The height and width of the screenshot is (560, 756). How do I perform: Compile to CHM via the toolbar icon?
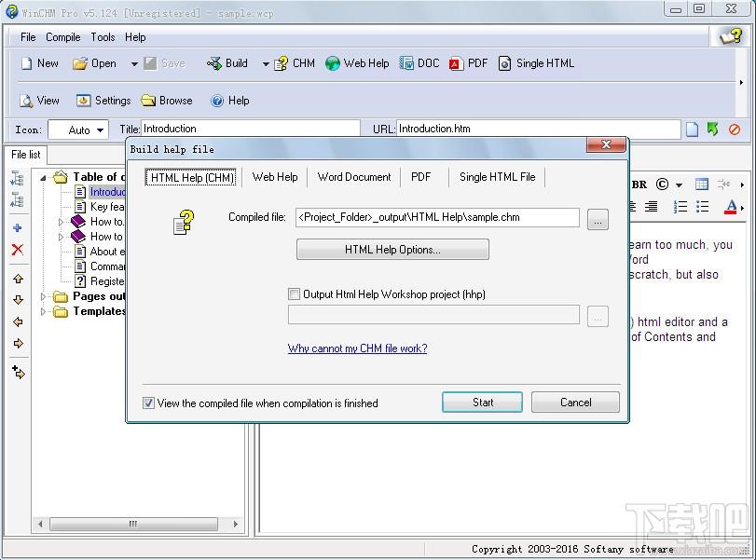pyautogui.click(x=282, y=63)
